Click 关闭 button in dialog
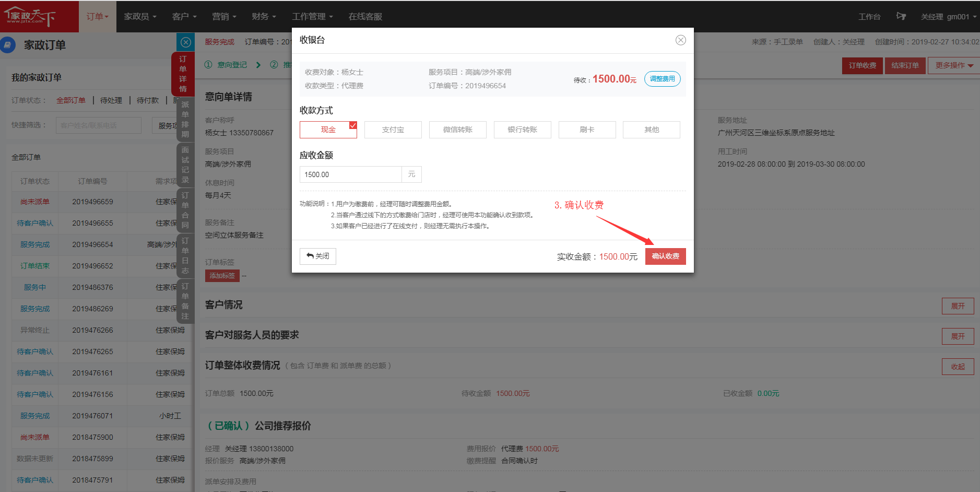Image resolution: width=980 pixels, height=492 pixels. pyautogui.click(x=317, y=256)
